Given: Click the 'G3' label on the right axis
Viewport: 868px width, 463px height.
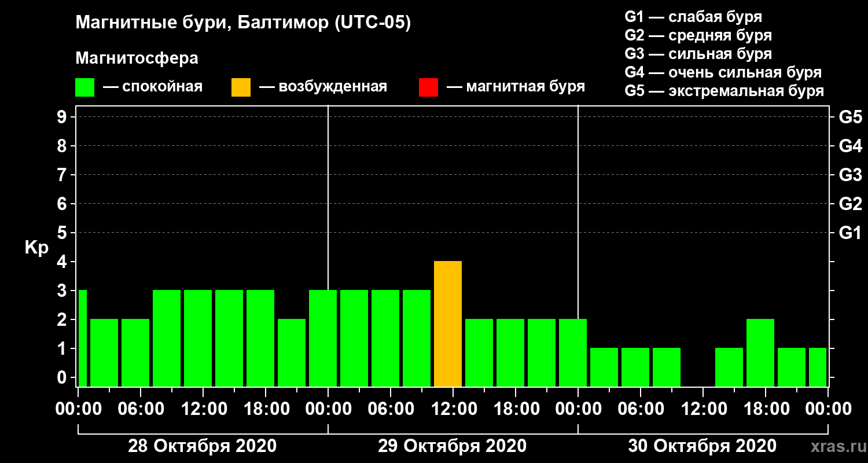Looking at the screenshot, I should 850,175.
